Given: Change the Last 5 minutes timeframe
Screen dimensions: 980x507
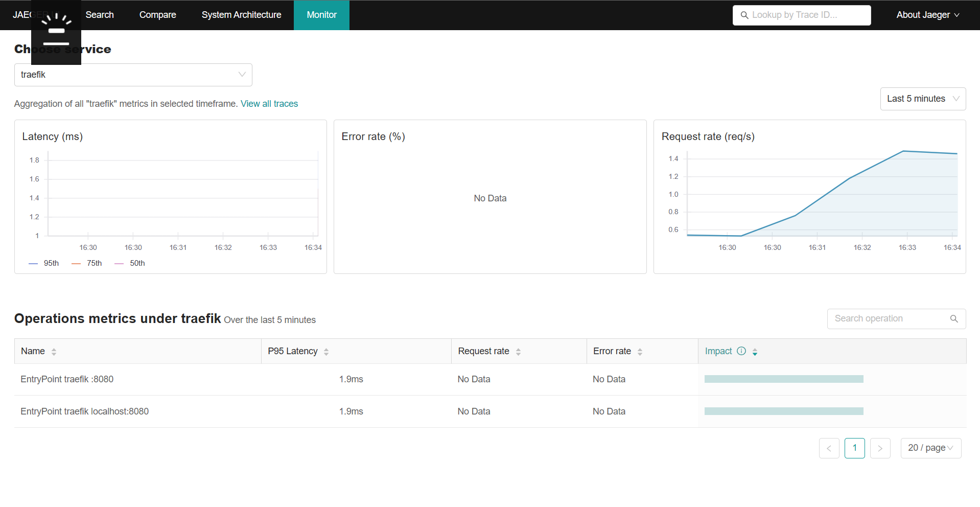Looking at the screenshot, I should click(923, 99).
